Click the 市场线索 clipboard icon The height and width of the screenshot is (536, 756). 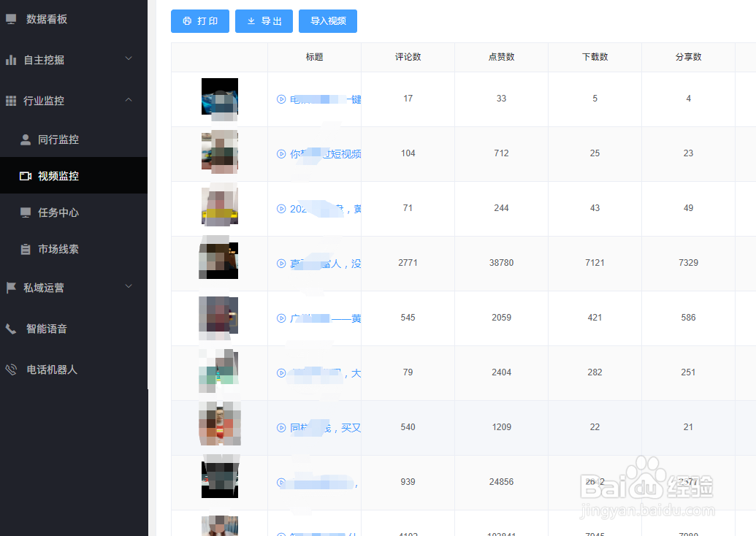[x=26, y=249]
